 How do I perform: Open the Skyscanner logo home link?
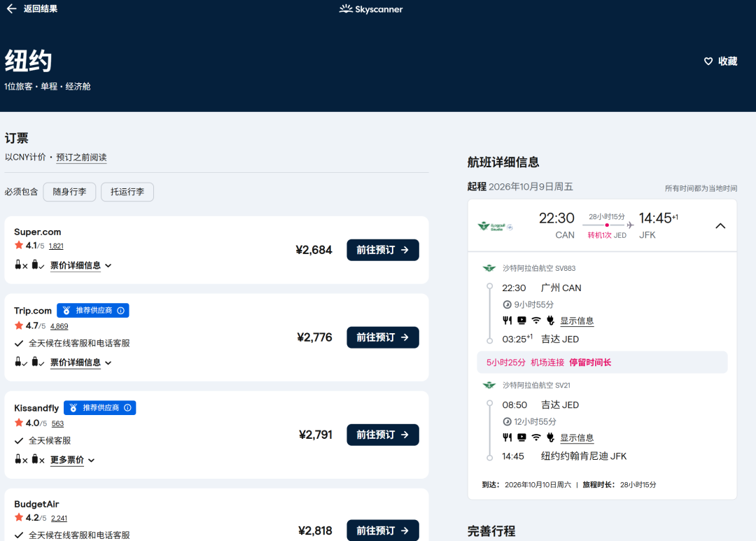pyautogui.click(x=371, y=9)
